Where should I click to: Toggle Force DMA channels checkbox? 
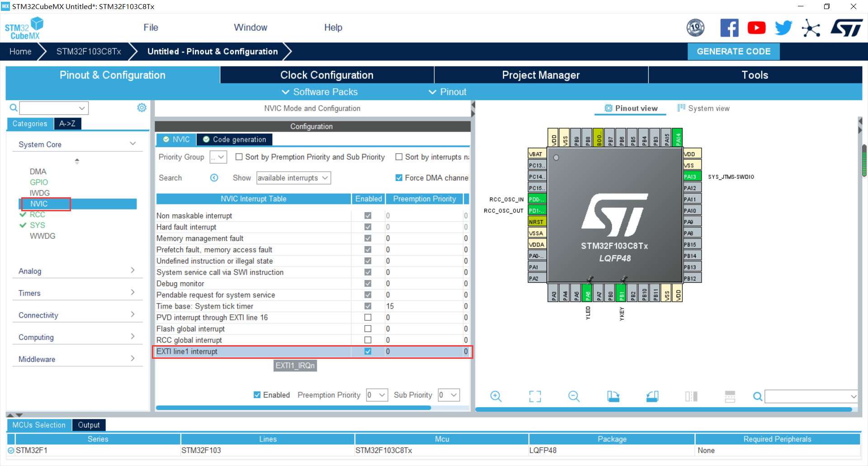(399, 178)
